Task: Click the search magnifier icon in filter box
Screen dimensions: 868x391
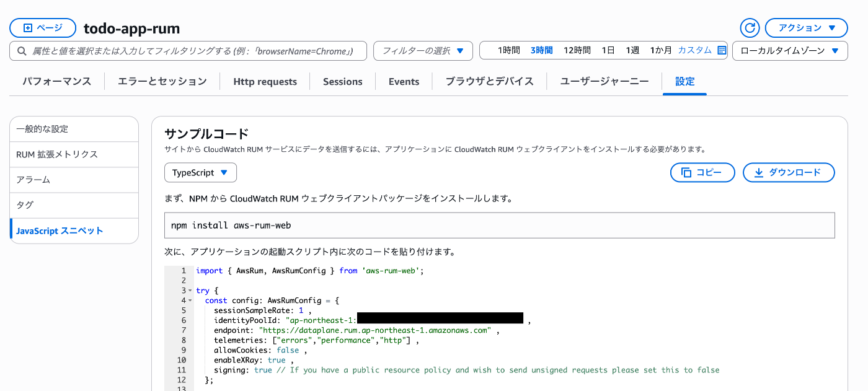Action: pos(22,51)
